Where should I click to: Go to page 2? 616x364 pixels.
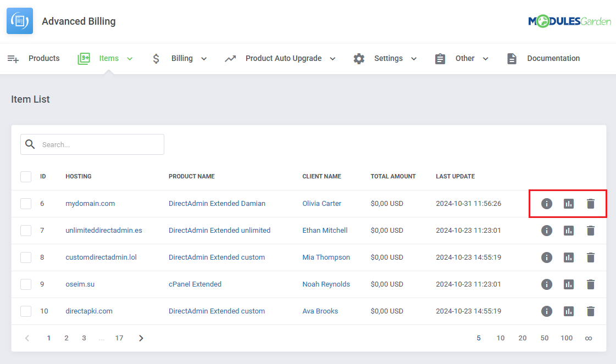click(66, 338)
